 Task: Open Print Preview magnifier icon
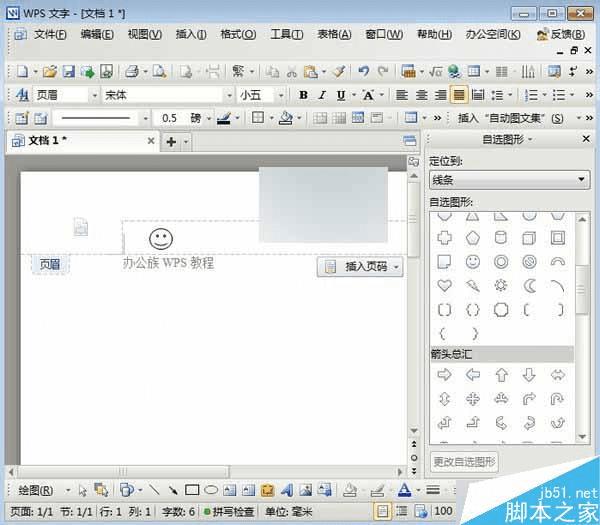pos(159,72)
